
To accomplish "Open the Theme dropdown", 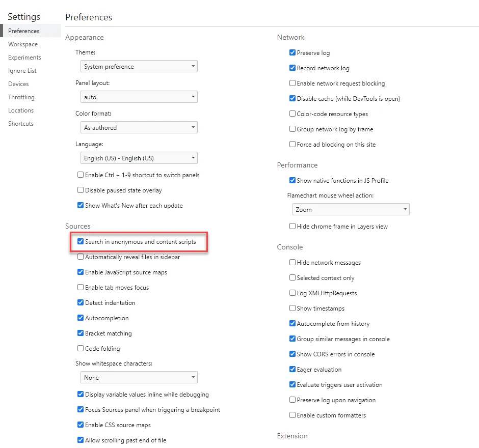I will pos(139,67).
